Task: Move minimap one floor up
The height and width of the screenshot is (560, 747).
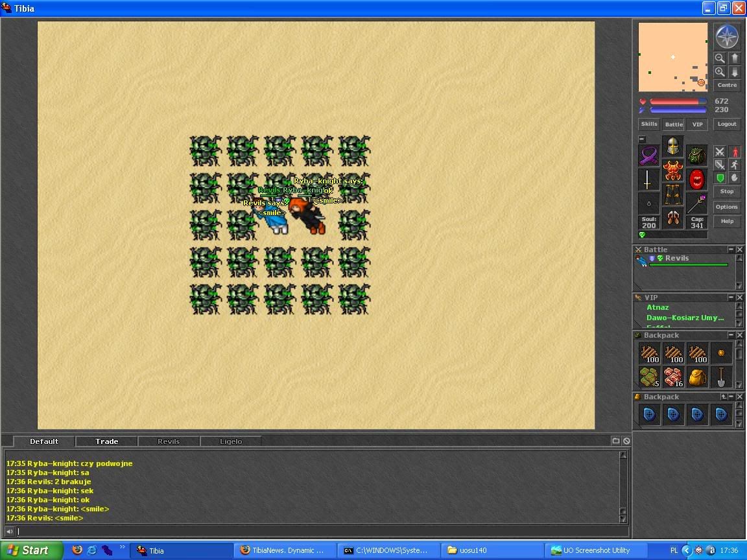Action: click(x=735, y=58)
